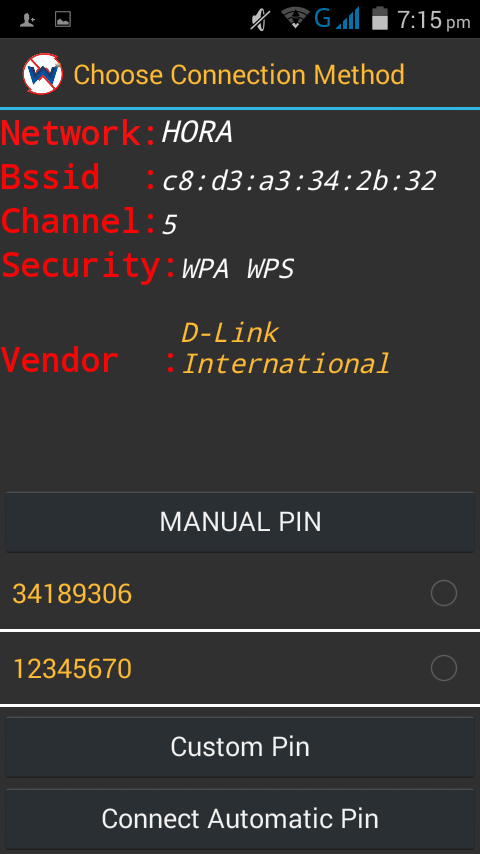Tap the G network type indicator
The width and height of the screenshot is (480, 854).
[x=322, y=19]
